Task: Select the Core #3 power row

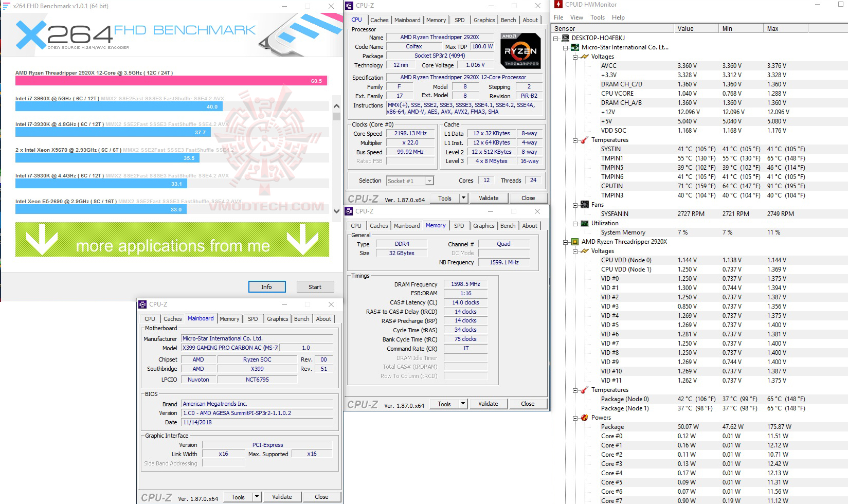Action: 699,464
